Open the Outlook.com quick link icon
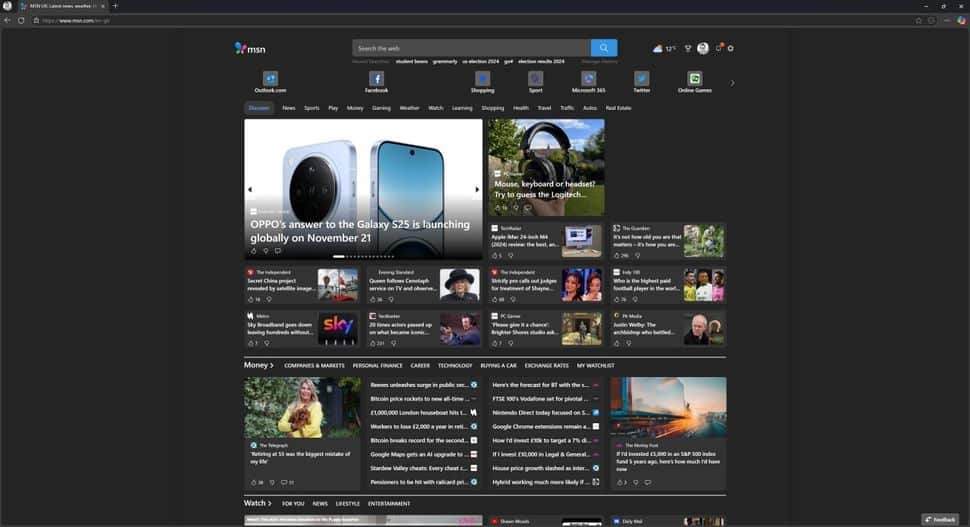970x527 pixels. click(x=270, y=79)
